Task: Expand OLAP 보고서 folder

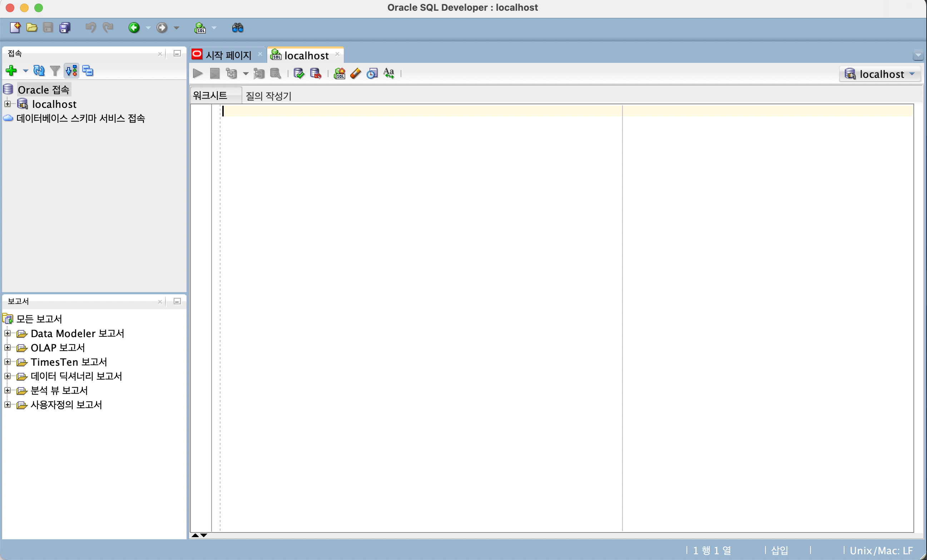Action: [7, 347]
